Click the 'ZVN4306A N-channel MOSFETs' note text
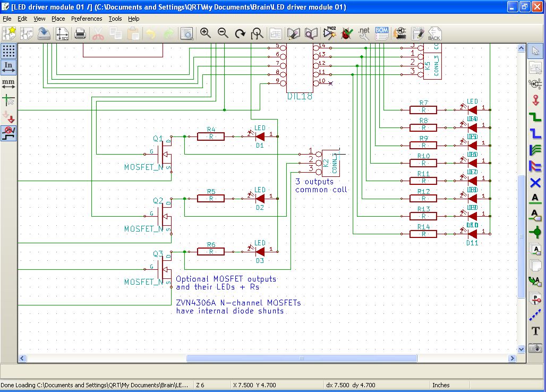546x392 pixels. 238,303
